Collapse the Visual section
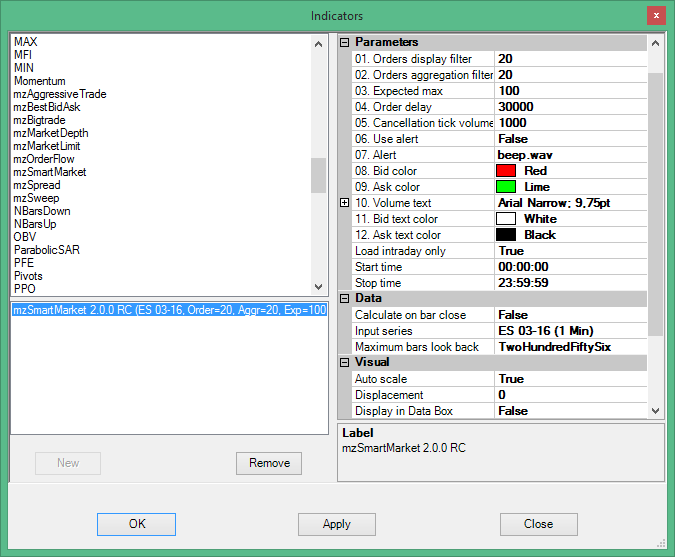The image size is (675, 557). click(x=344, y=362)
